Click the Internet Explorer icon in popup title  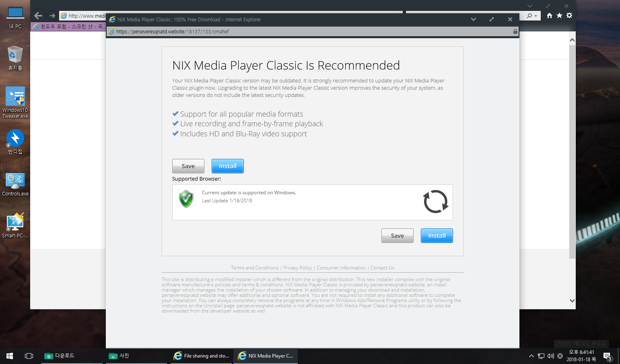tap(112, 19)
